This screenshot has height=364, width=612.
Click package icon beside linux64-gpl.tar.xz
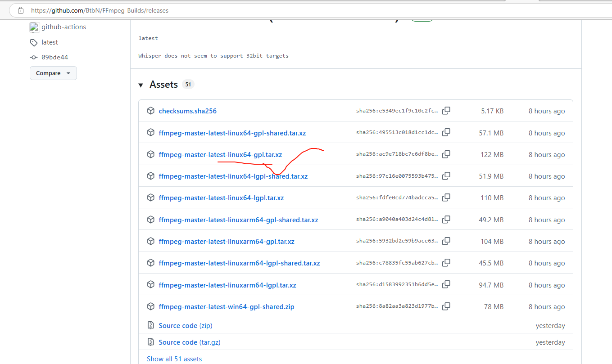point(151,154)
